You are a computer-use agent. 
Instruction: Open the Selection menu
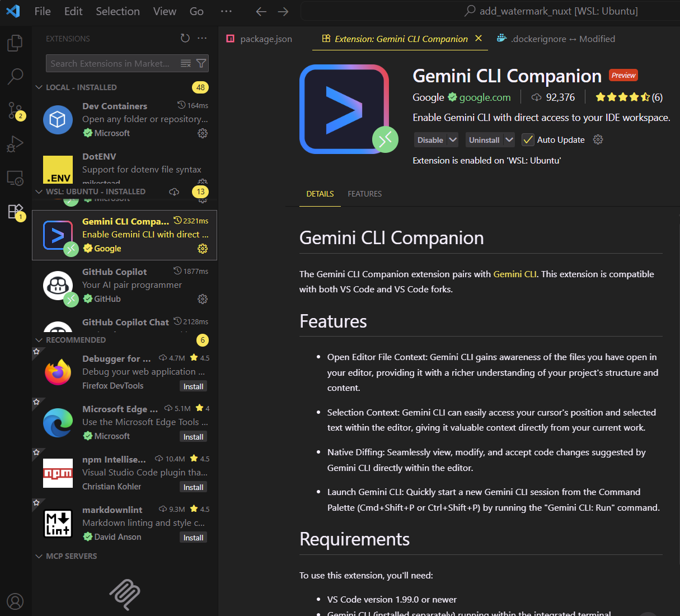tap(118, 11)
